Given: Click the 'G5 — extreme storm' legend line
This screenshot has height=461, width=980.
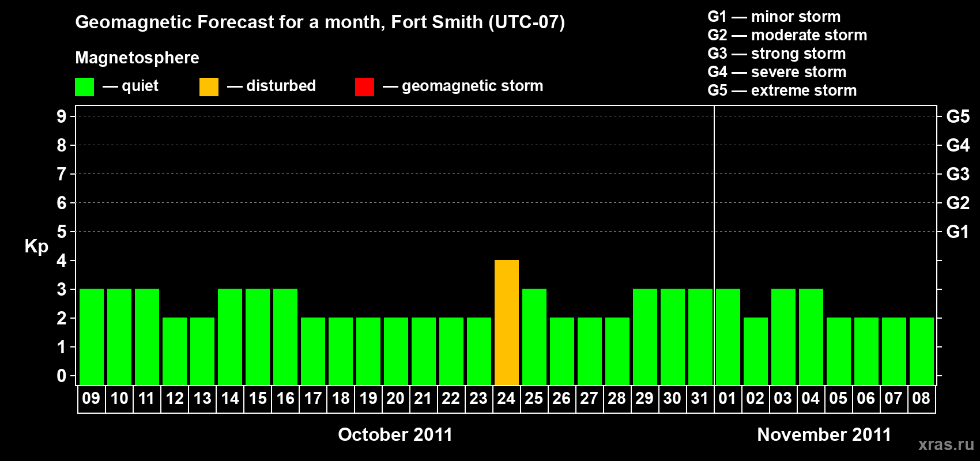Looking at the screenshot, I should pyautogui.click(x=782, y=90).
